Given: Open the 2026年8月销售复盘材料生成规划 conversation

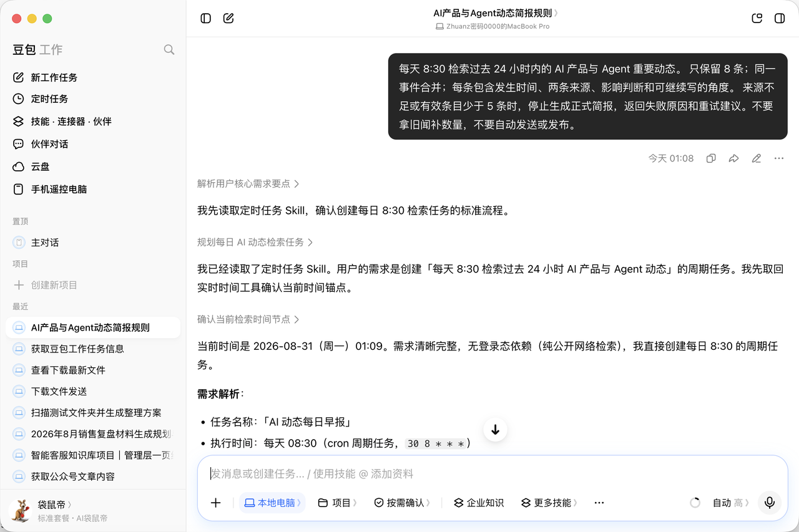Looking at the screenshot, I should pyautogui.click(x=93, y=433).
